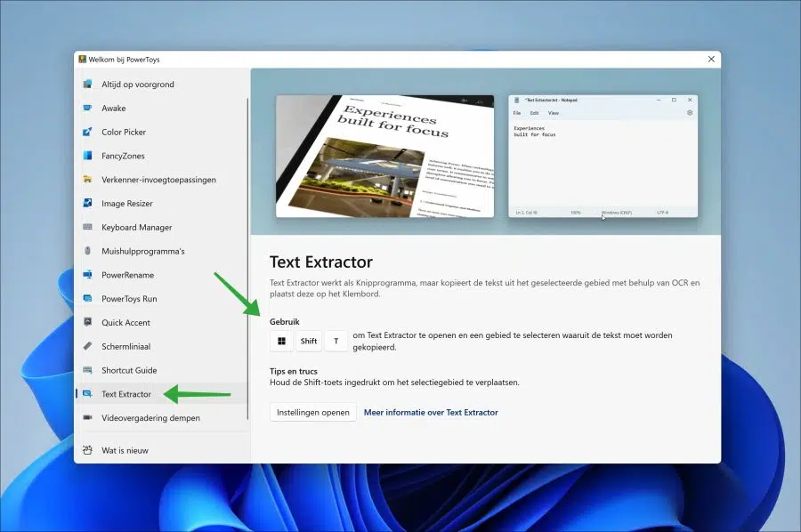Close the Welkom bij PowerToys window
Image resolution: width=801 pixels, height=532 pixels.
pyautogui.click(x=711, y=60)
